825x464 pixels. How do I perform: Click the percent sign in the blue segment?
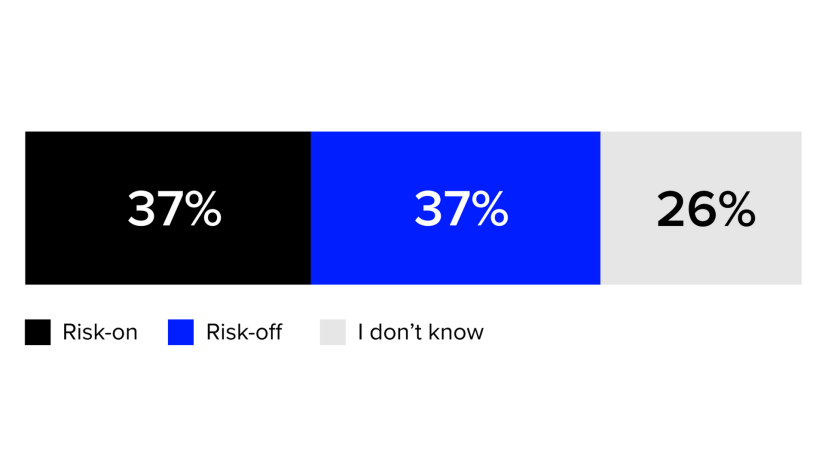point(490,209)
